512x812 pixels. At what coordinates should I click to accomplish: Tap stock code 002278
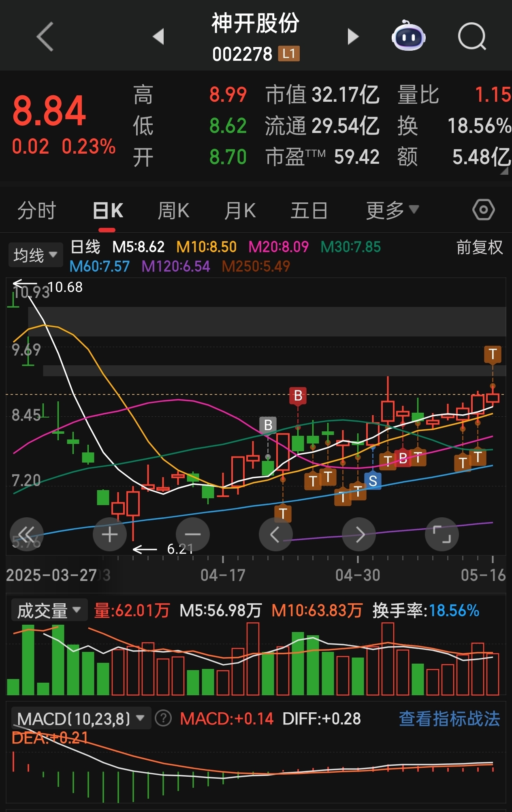tap(242, 54)
